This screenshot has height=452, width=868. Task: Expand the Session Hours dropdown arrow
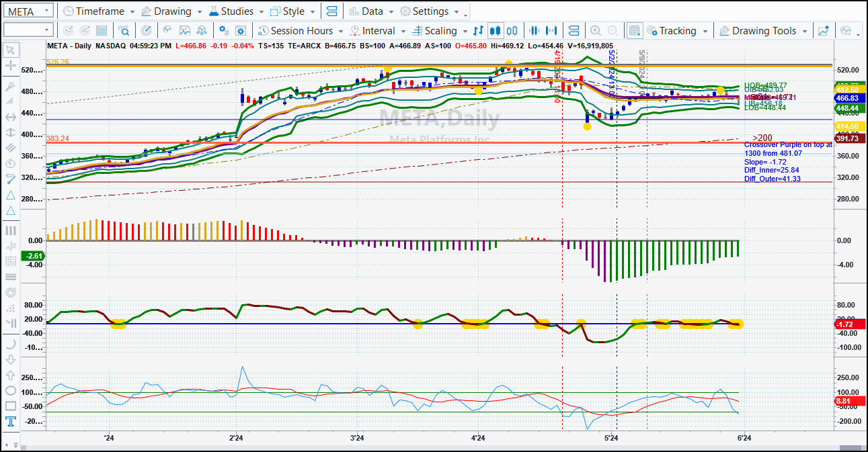[342, 31]
